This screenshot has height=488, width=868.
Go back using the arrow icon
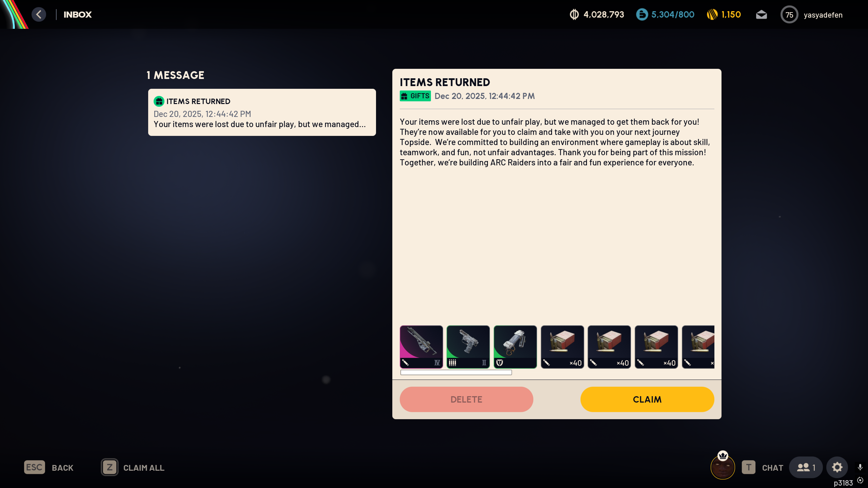pos(39,15)
